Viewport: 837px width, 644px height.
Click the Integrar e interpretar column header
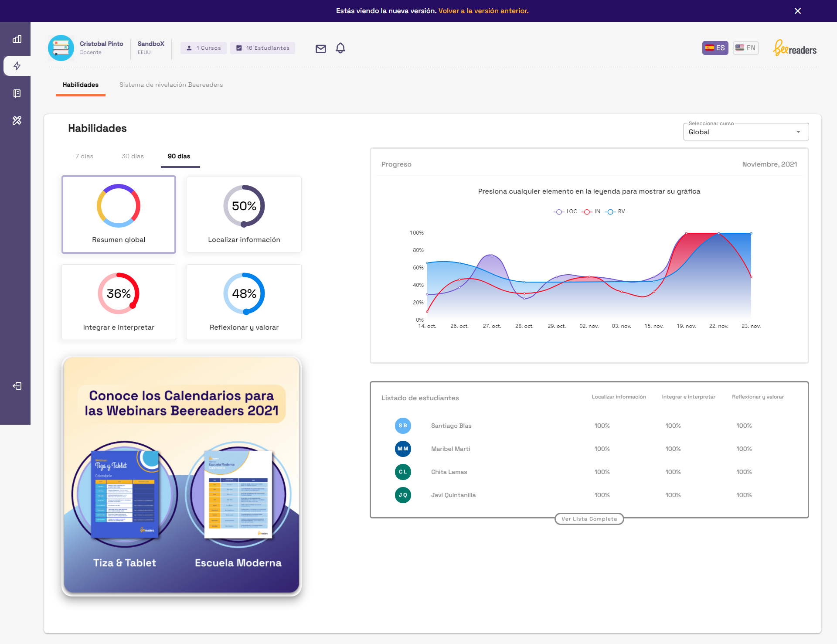(688, 397)
